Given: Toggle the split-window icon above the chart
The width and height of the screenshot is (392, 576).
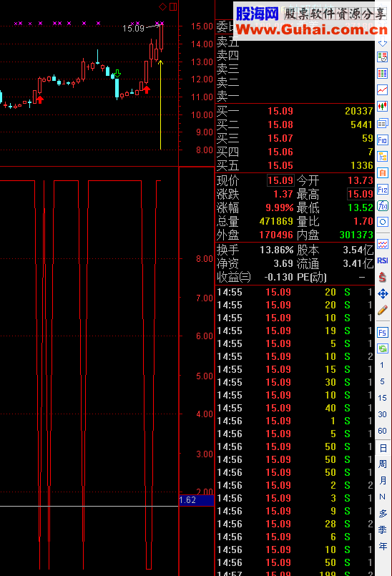Looking at the screenshot, I should [173, 6].
